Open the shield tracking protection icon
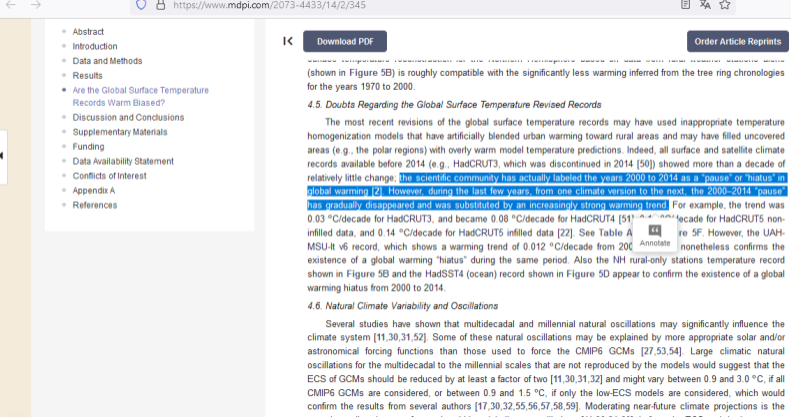This screenshot has height=417, width=791. tap(141, 5)
